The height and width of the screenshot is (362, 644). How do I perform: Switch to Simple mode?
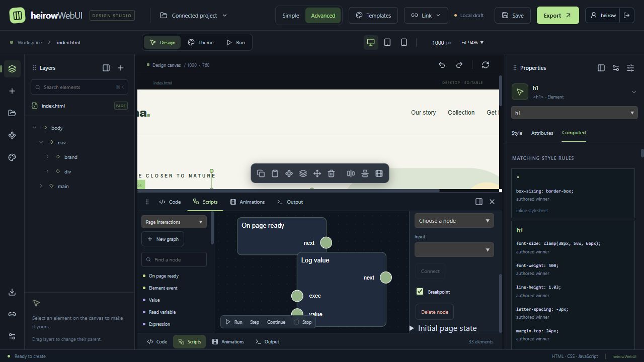click(x=290, y=16)
